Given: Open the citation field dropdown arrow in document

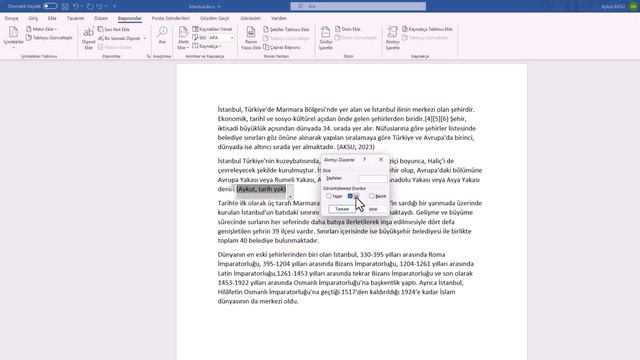Looking at the screenshot, I should coord(290,197).
